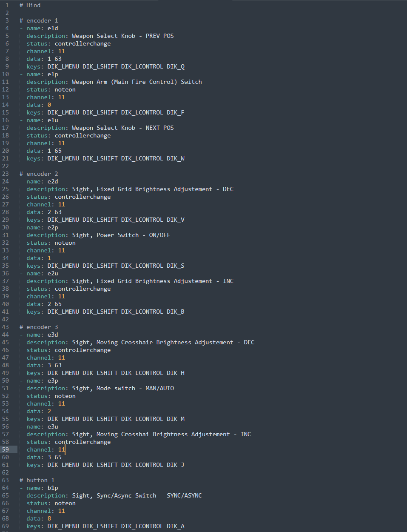
Task: Click the DIK_W key text
Action: point(176,158)
